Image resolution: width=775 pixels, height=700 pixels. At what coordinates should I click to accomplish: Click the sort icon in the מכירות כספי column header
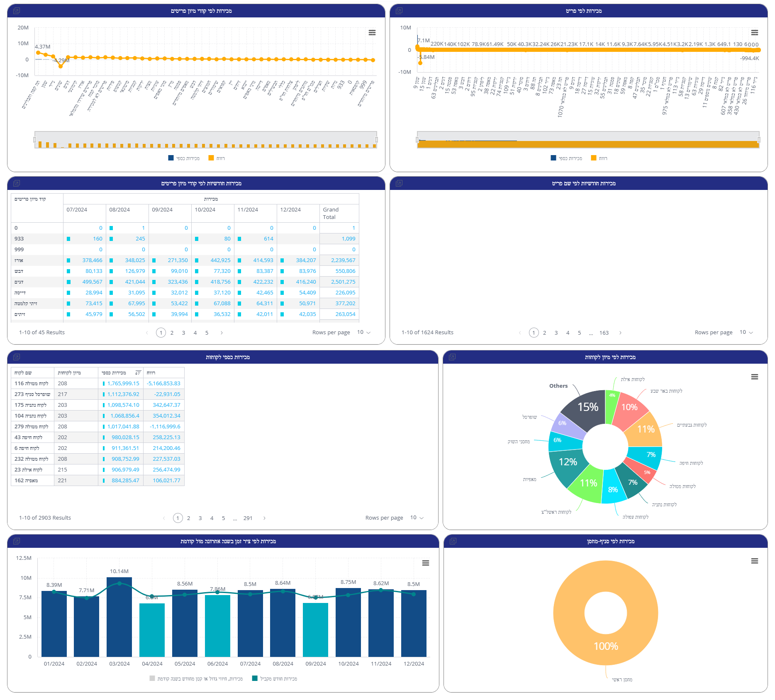point(138,373)
